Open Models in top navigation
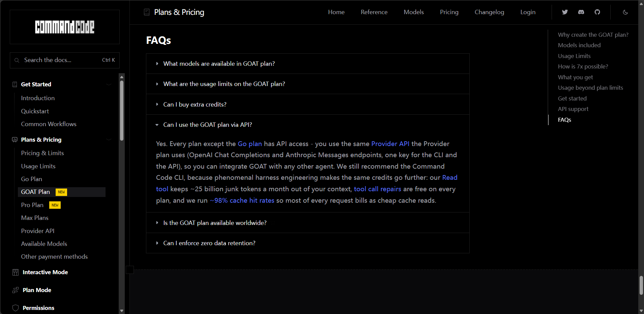This screenshot has width=644, height=314. click(x=414, y=12)
